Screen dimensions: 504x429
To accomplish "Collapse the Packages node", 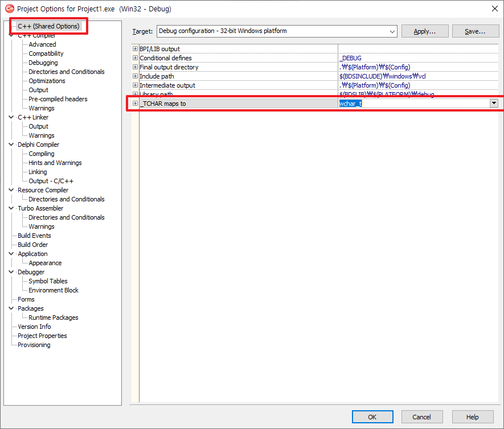I will click(11, 308).
